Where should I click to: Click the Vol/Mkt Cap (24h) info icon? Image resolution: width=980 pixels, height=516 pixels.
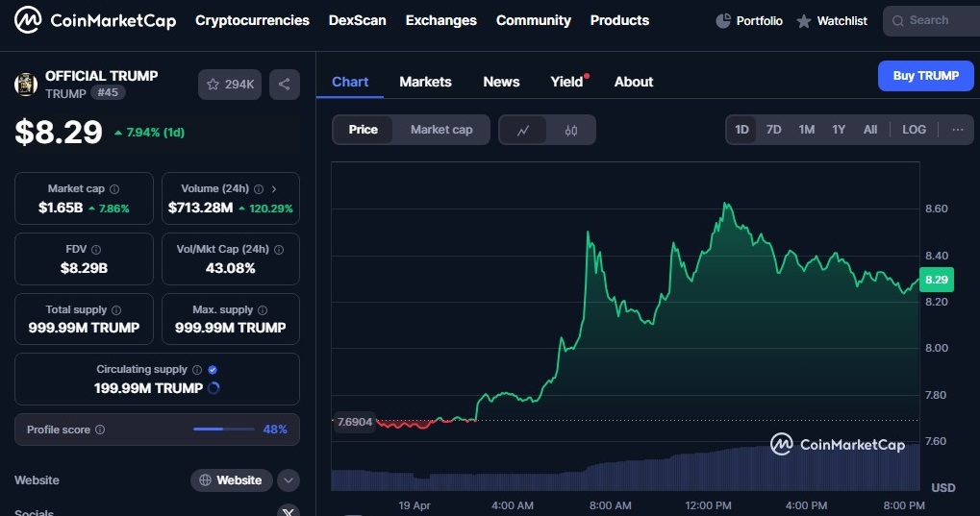(x=279, y=250)
